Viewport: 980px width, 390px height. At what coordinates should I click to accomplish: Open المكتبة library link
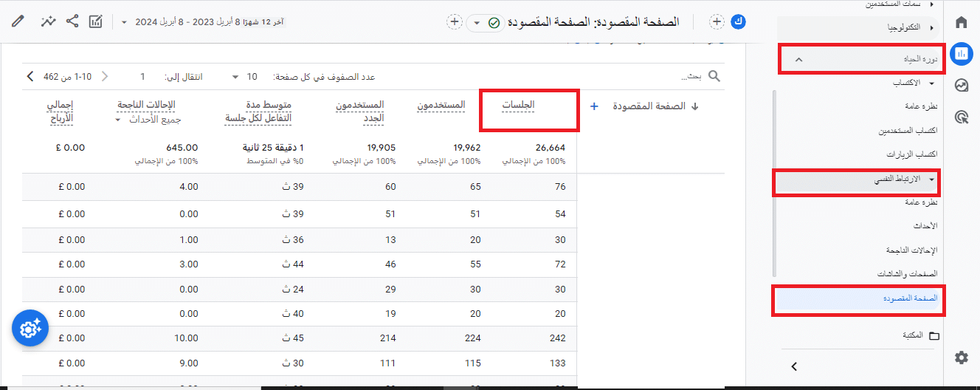[912, 335]
